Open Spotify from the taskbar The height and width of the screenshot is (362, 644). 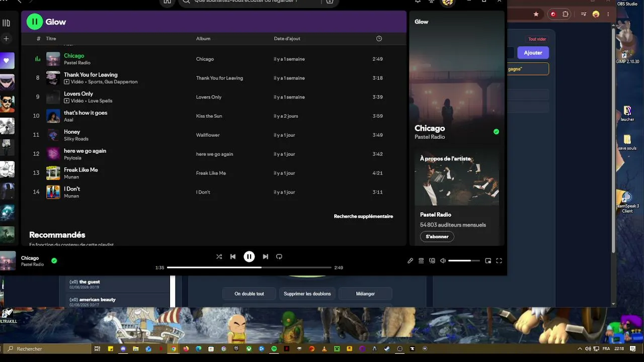click(x=274, y=348)
